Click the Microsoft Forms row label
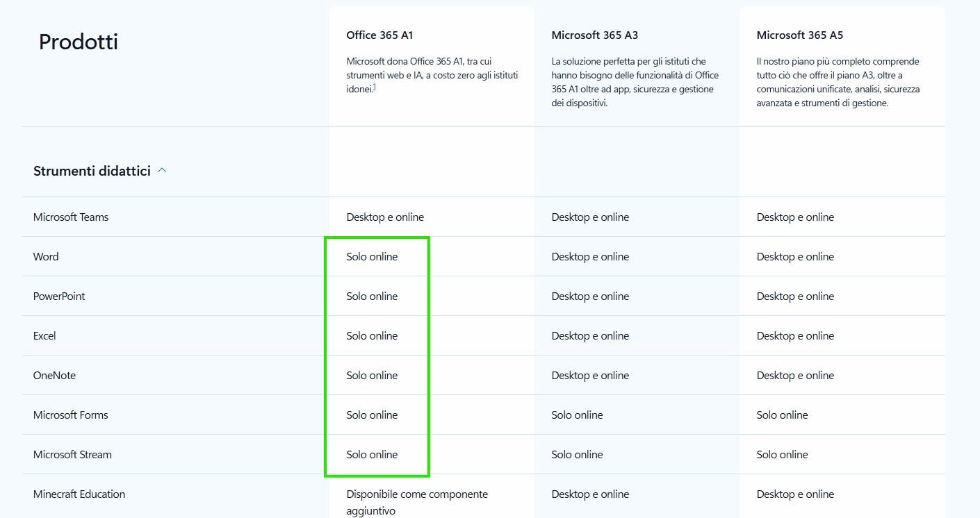The image size is (980, 518). pyautogui.click(x=71, y=415)
